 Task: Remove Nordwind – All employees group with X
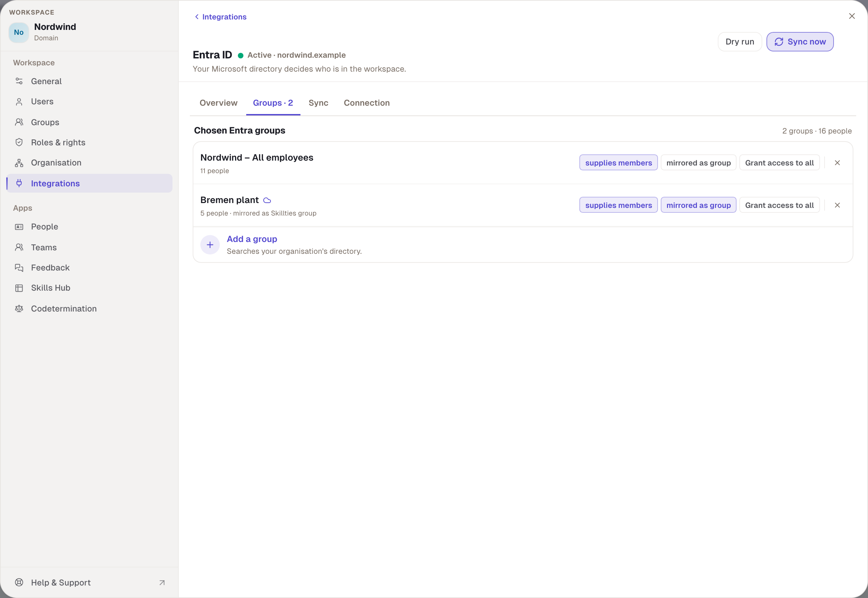coord(837,163)
